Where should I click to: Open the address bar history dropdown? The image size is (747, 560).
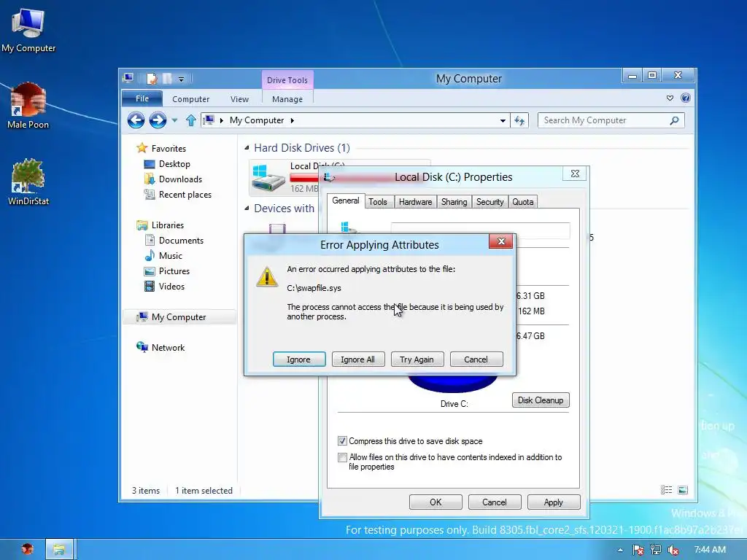(503, 120)
